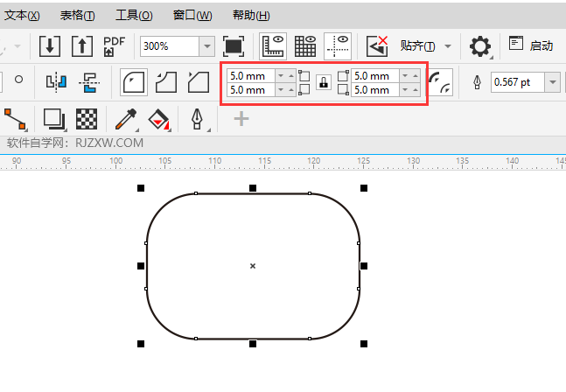Image resolution: width=566 pixels, height=392 pixels.
Task: Toggle the show guidelines button
Action: [x=338, y=46]
